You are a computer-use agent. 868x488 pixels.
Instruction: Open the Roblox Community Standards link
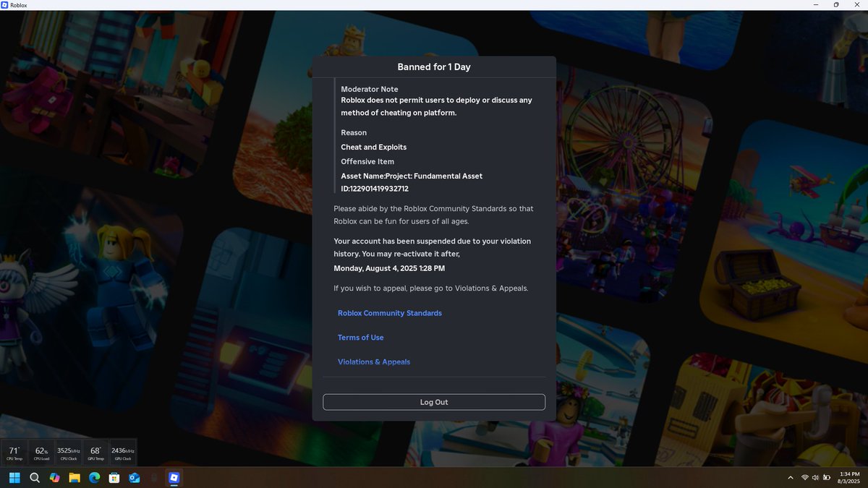click(390, 313)
